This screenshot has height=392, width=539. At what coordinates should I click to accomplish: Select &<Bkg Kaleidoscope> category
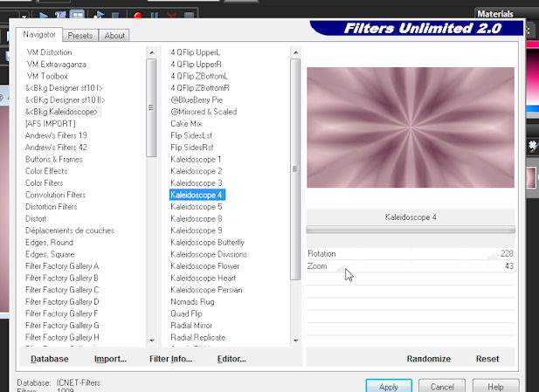click(x=61, y=112)
